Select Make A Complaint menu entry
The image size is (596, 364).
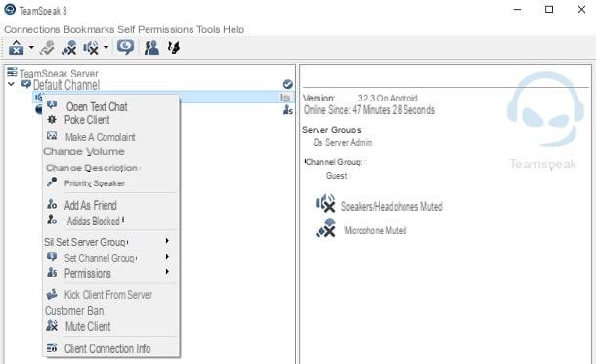click(101, 137)
